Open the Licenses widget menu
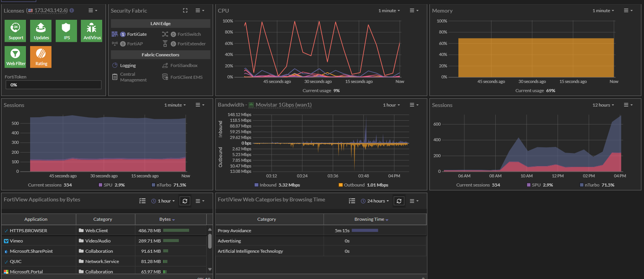The height and width of the screenshot is (279, 644). click(x=93, y=11)
